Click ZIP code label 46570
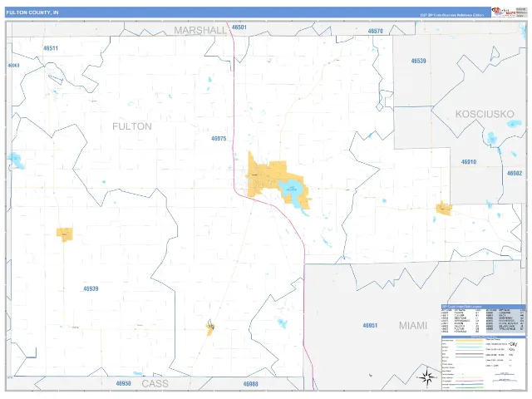The image size is (532, 399). tap(375, 31)
